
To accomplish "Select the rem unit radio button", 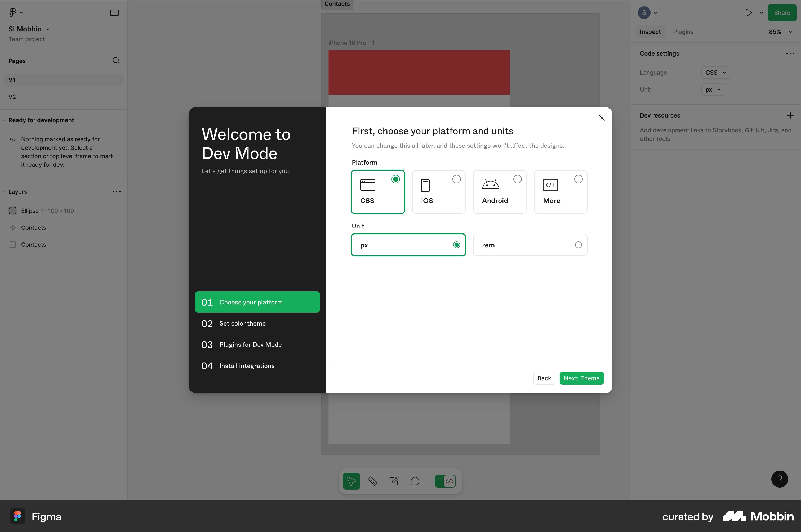I will (x=578, y=245).
